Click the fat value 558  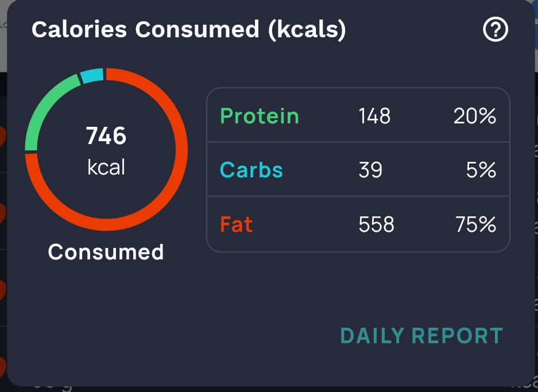[376, 224]
